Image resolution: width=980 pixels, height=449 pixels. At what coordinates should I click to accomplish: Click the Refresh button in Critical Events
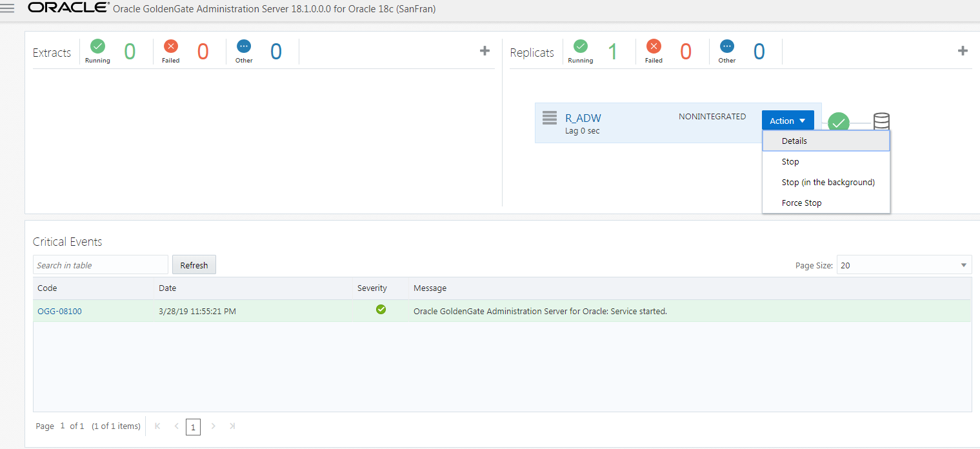(x=194, y=265)
